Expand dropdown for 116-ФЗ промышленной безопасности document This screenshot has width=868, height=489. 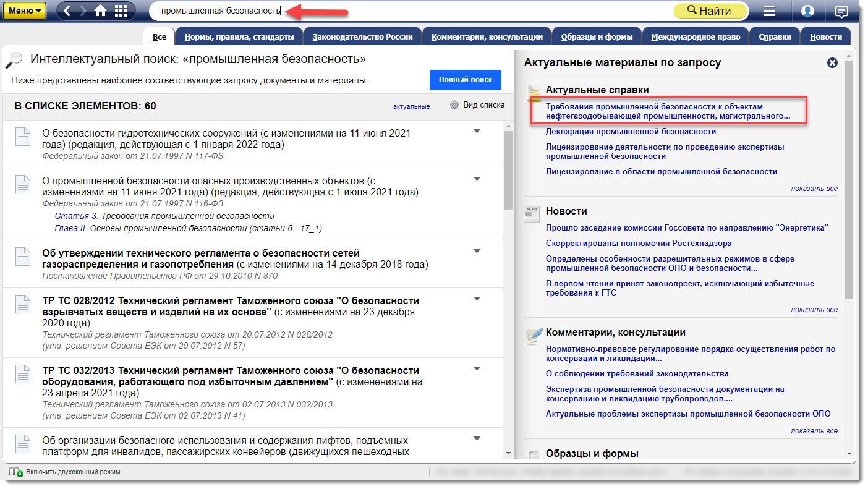point(477,179)
